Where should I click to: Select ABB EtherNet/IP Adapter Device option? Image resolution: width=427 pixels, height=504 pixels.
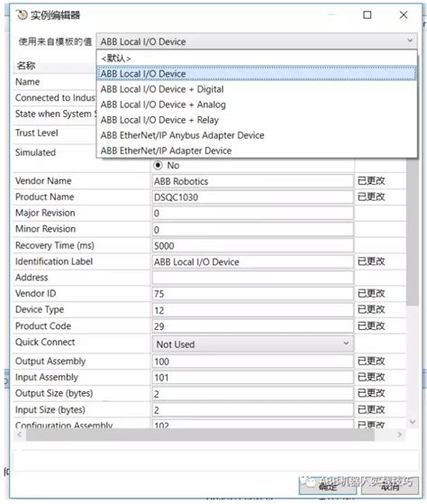point(257,151)
